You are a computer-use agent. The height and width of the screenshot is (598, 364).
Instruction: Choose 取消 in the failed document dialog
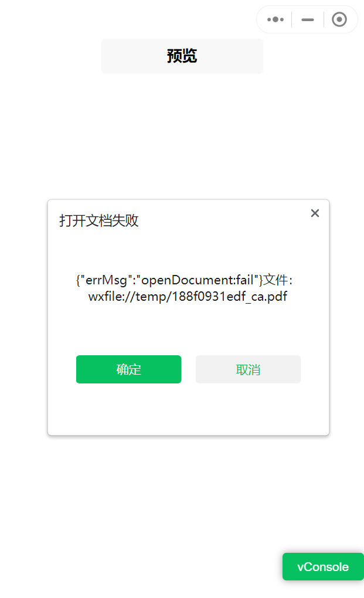point(248,369)
